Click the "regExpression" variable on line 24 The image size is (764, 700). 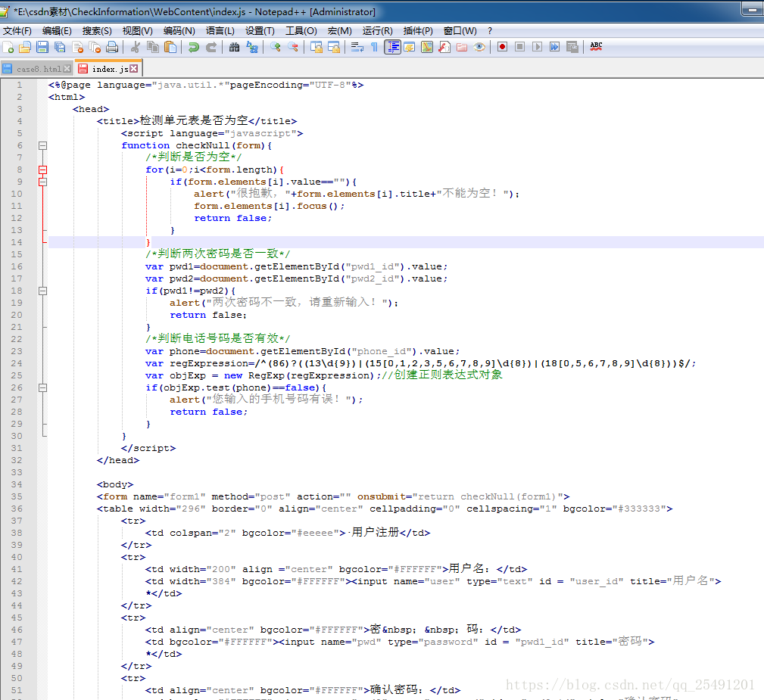[x=209, y=363]
